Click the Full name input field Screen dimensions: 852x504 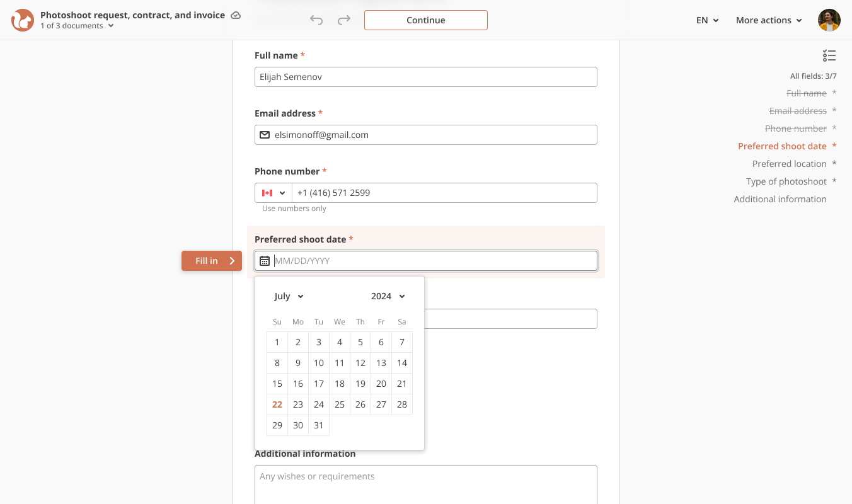point(426,77)
